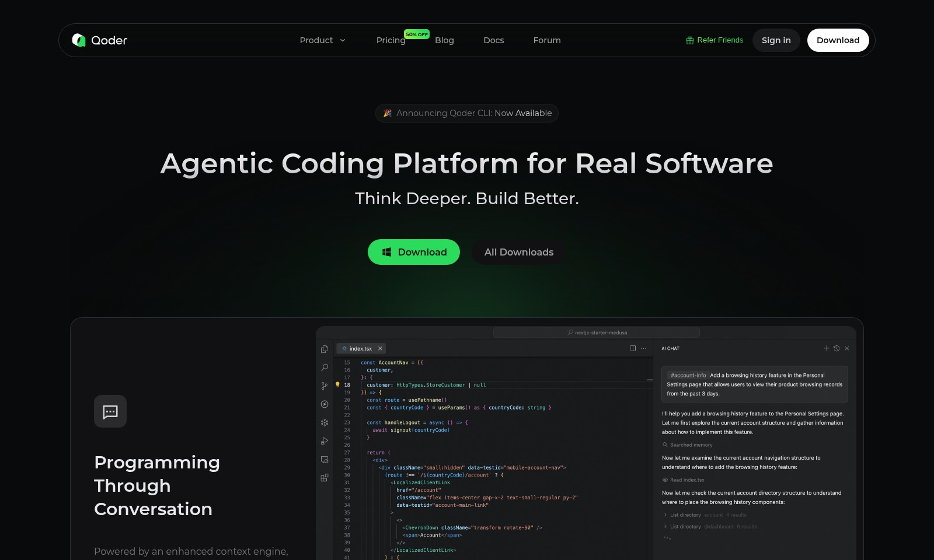Image resolution: width=934 pixels, height=560 pixels.
Task: Click the Source Control branch icon in IDE sidebar
Action: click(325, 386)
